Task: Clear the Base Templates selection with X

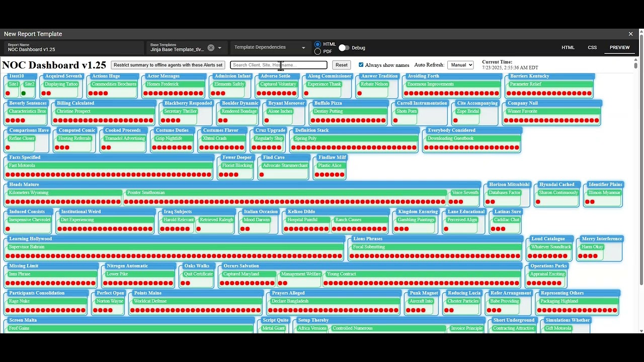Action: click(x=211, y=48)
